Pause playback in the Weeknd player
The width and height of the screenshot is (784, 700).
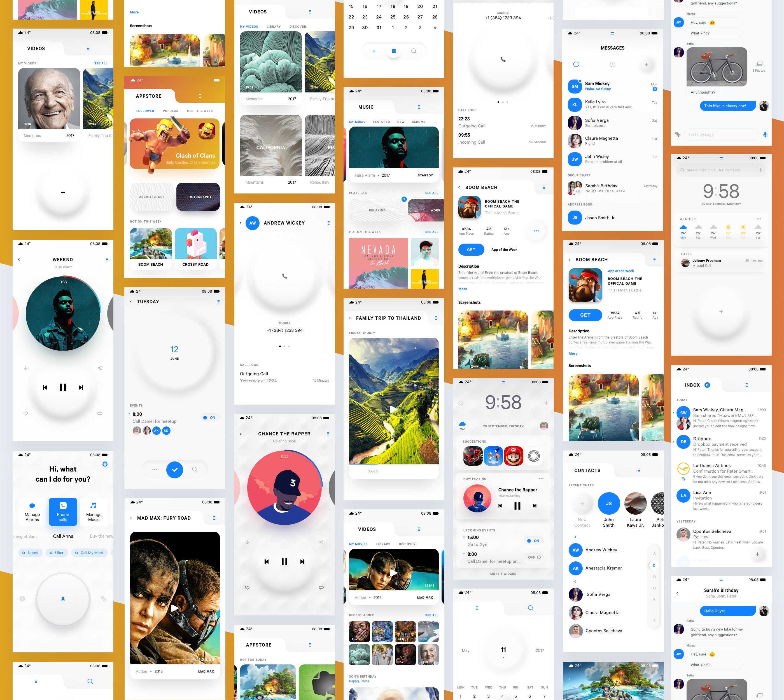tap(63, 387)
